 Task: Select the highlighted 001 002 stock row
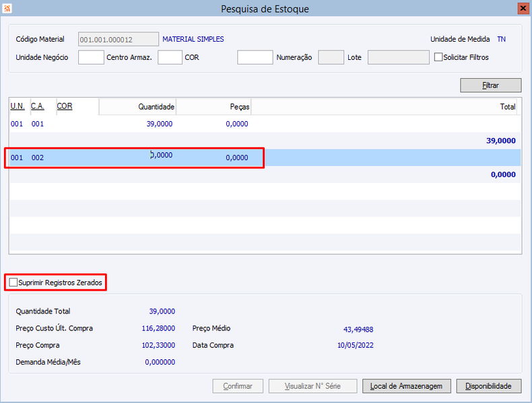265,157
